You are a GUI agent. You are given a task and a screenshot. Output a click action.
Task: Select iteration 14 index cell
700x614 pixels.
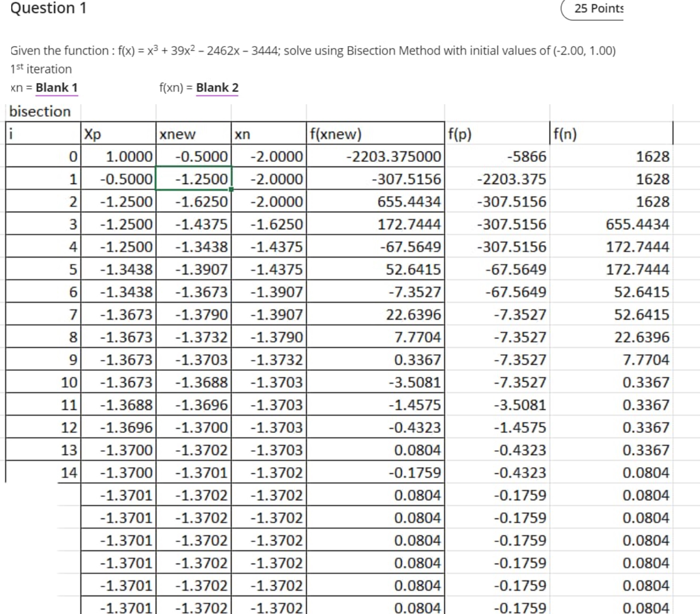point(69,472)
